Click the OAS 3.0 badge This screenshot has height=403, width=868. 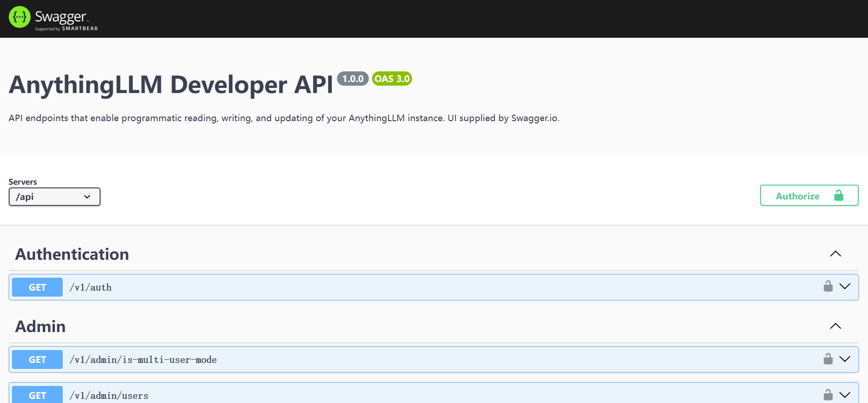pos(392,79)
